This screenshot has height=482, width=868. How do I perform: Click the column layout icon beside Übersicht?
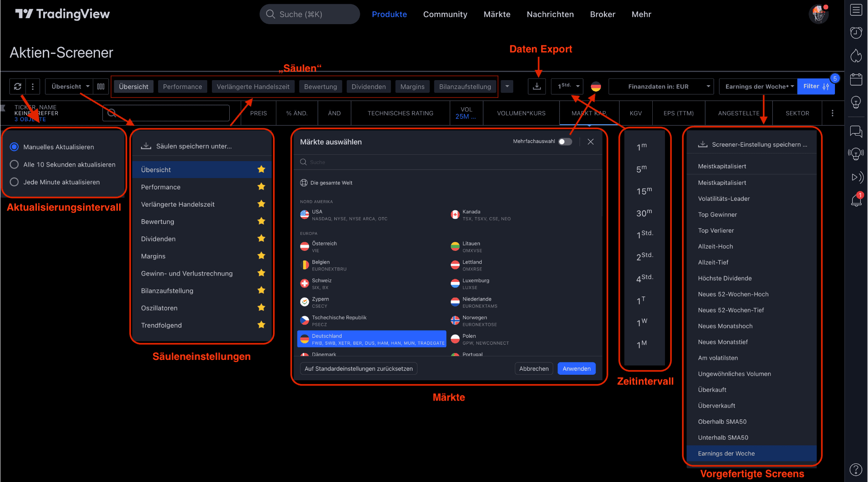pos(101,86)
